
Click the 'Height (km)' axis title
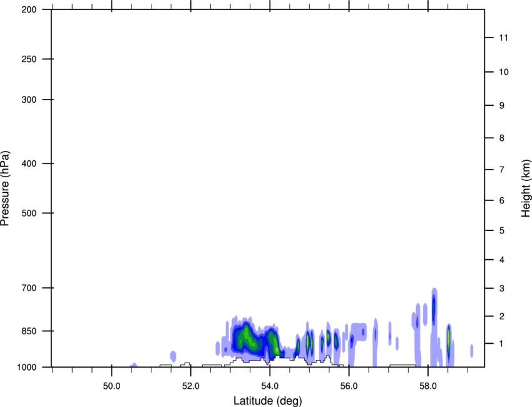click(526, 188)
